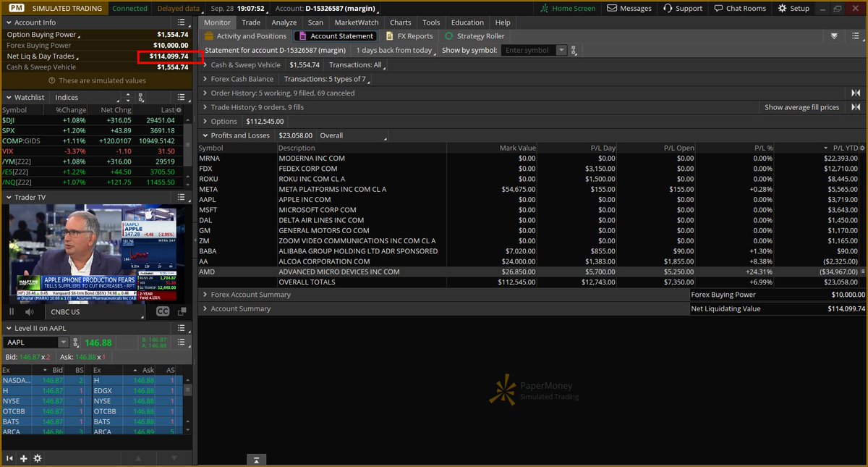Open the Monitor tab layout menu icon
Viewport: 868px width, 467px height.
857,35
